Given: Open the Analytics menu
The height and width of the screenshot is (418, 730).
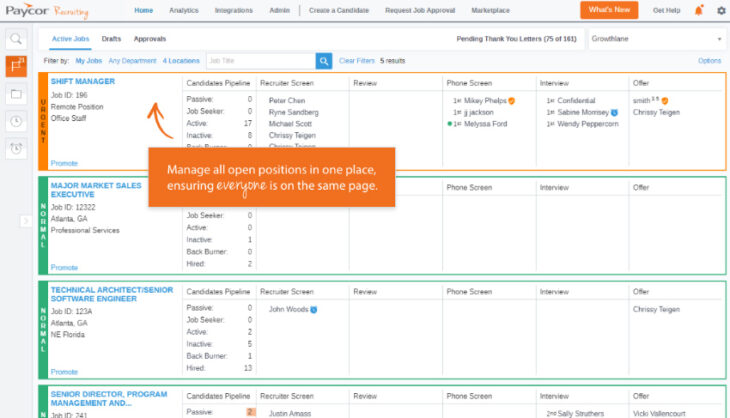Looking at the screenshot, I should pyautogui.click(x=183, y=10).
